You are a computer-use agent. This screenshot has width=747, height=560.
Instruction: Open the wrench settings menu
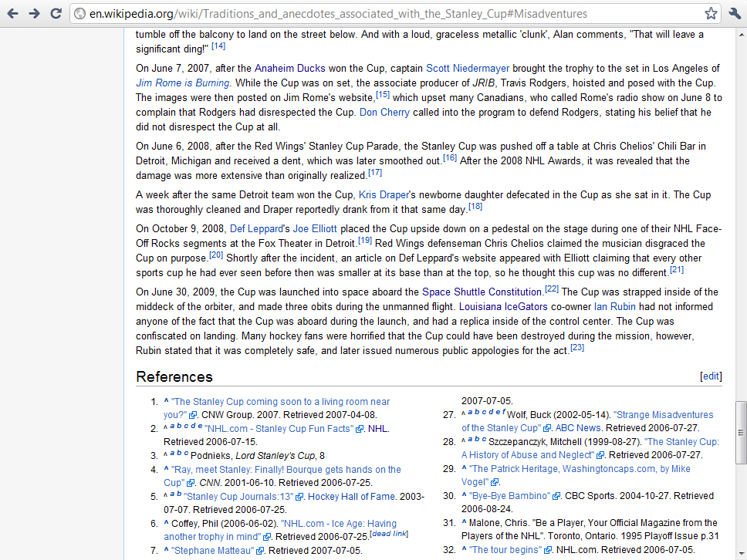734,13
